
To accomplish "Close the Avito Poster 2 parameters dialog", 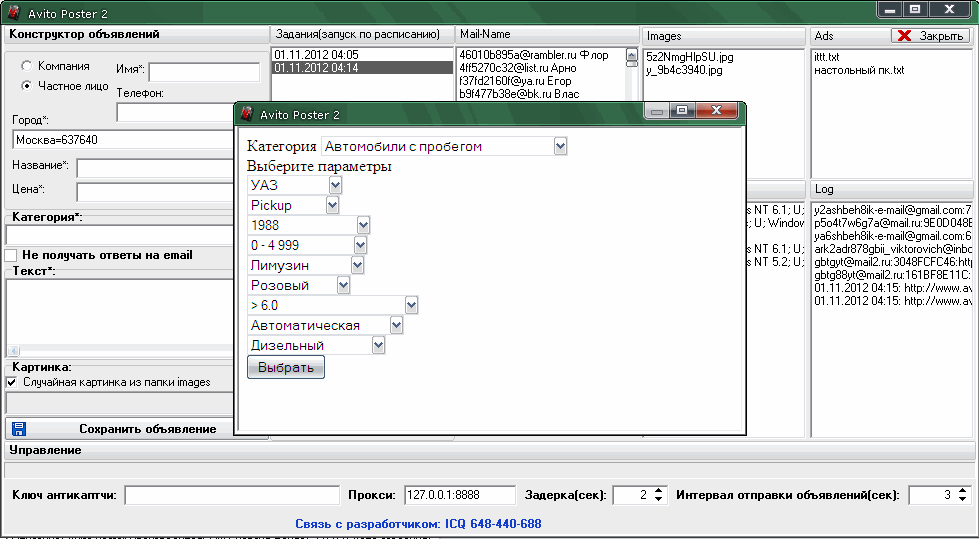I will (x=716, y=111).
